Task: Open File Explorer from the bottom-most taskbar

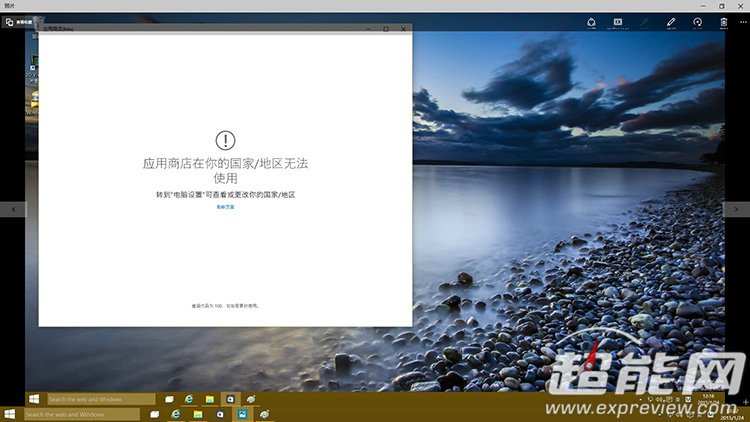Action: pos(198,414)
